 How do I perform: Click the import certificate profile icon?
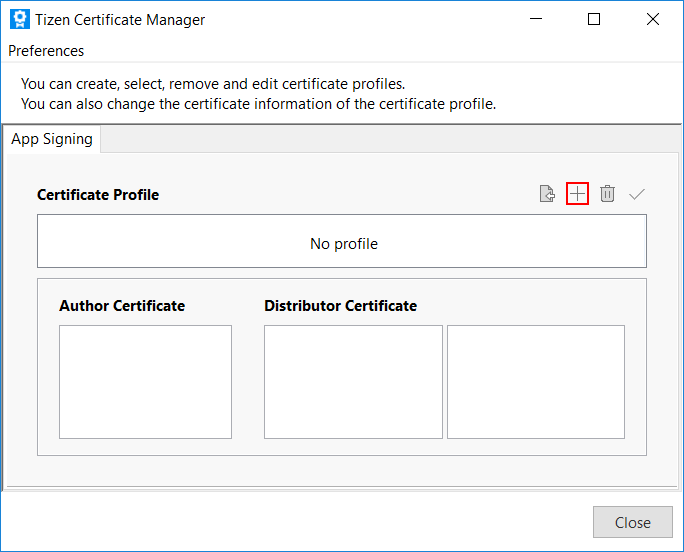[547, 194]
